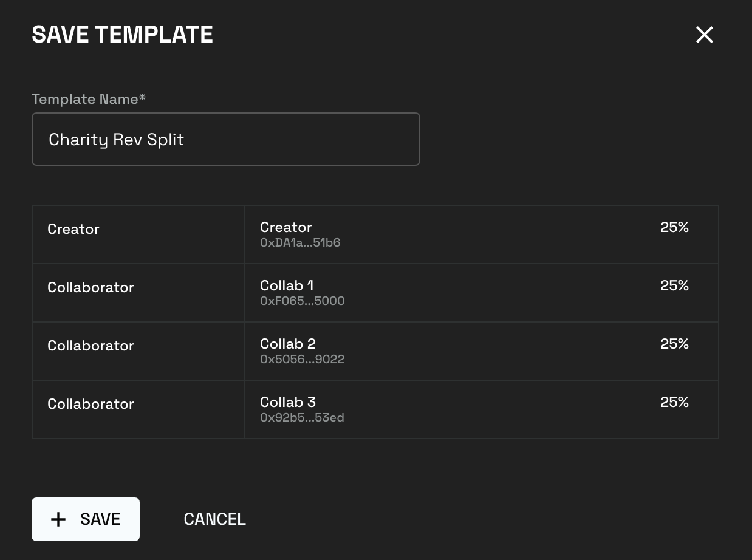Close the Save Template dialog with X

coord(704,35)
